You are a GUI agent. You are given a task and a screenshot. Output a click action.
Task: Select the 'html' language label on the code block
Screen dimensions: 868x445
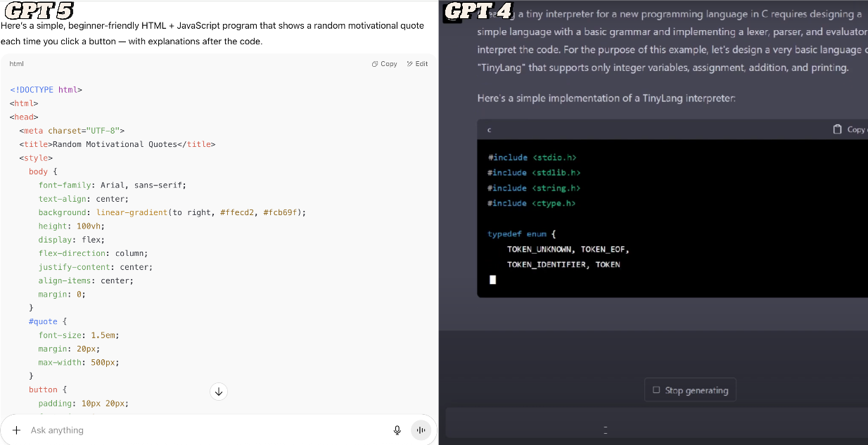click(x=16, y=63)
